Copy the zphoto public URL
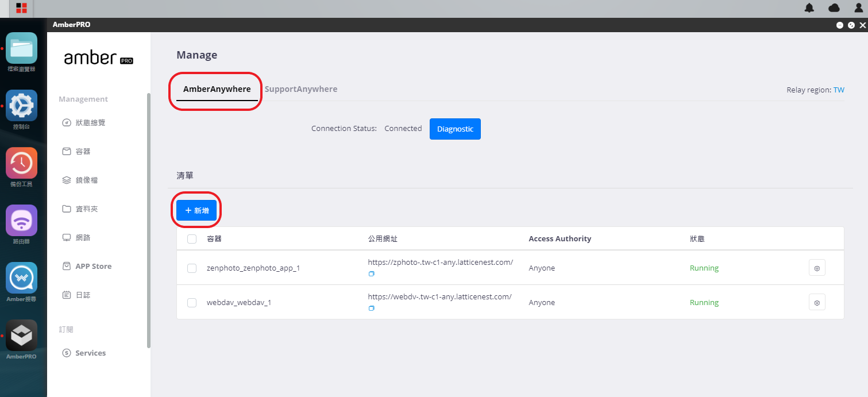This screenshot has height=397, width=868. coord(371,274)
